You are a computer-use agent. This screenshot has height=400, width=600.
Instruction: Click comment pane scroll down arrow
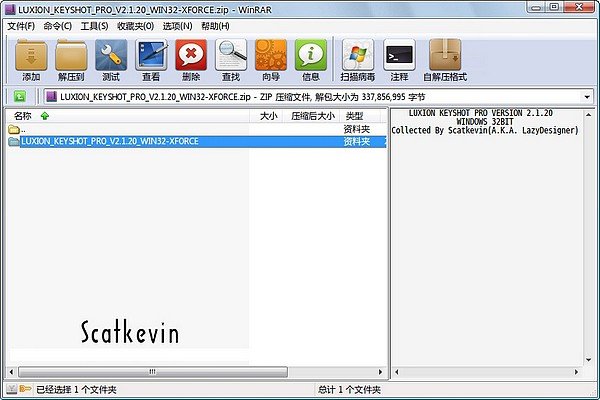pos(588,360)
